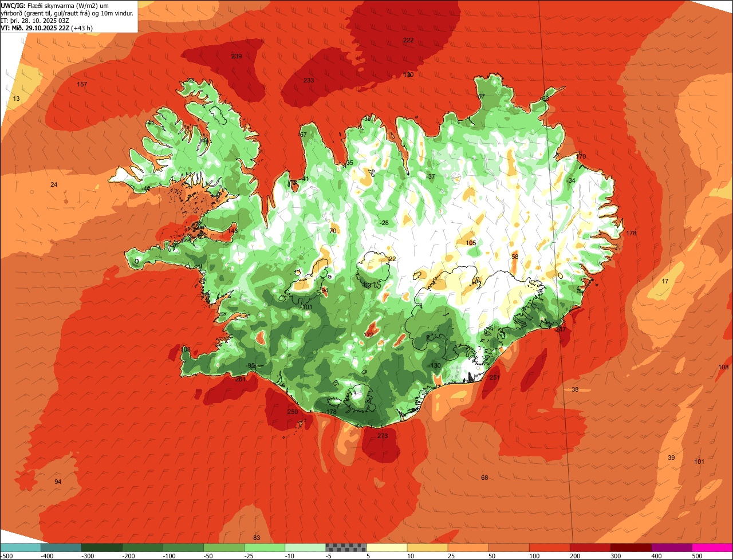The height and width of the screenshot is (560, 733).
Task: Click the '13' value at far left edge
Action: pos(16,99)
